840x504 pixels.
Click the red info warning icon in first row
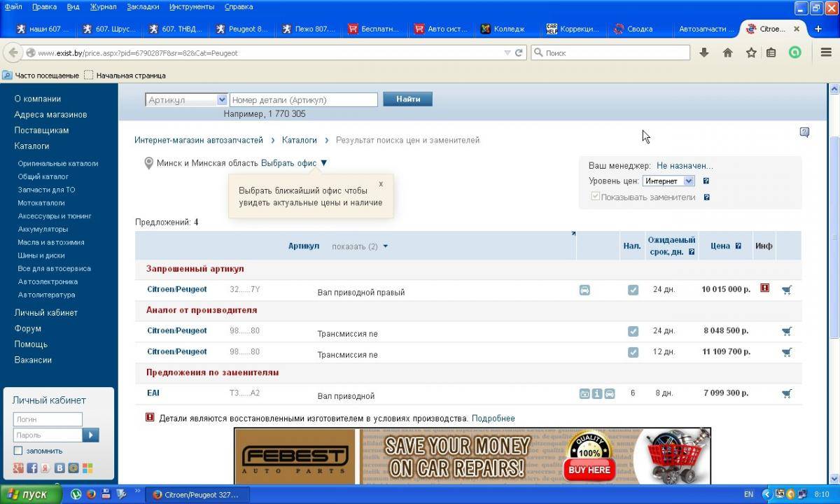pos(764,288)
